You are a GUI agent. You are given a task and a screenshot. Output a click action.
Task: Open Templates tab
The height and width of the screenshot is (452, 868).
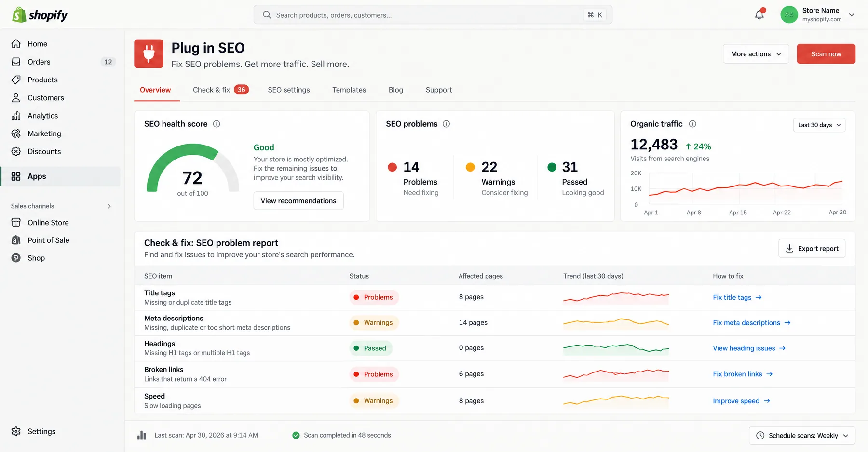click(x=349, y=90)
